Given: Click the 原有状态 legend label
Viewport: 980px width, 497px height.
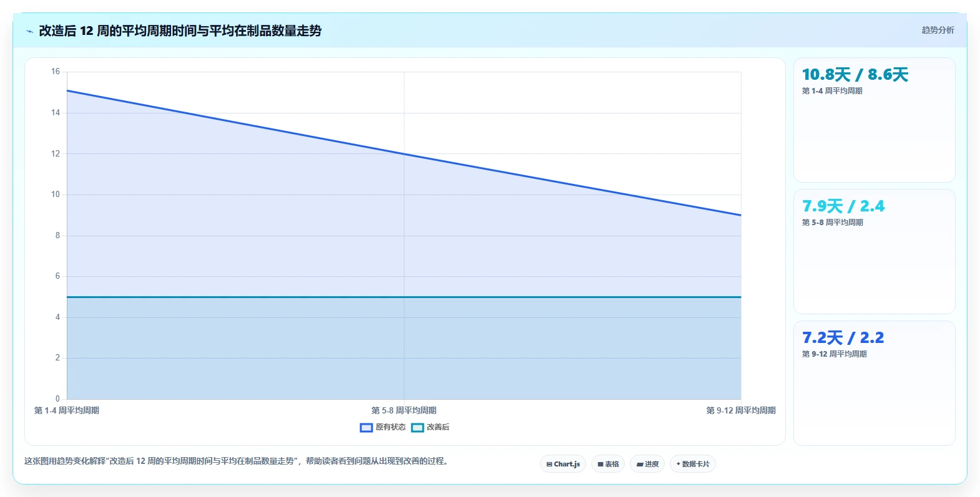Looking at the screenshot, I should pos(391,427).
